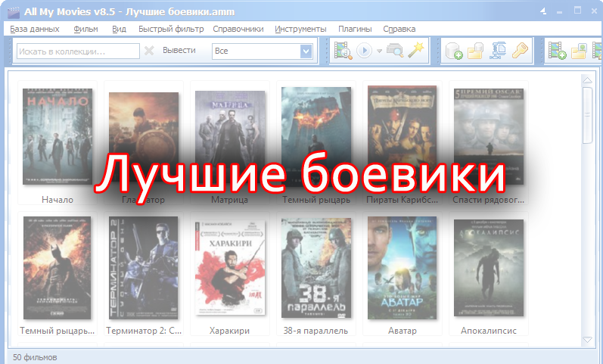
Task: Click the 'Искать в коллекции' search field
Action: tap(78, 51)
